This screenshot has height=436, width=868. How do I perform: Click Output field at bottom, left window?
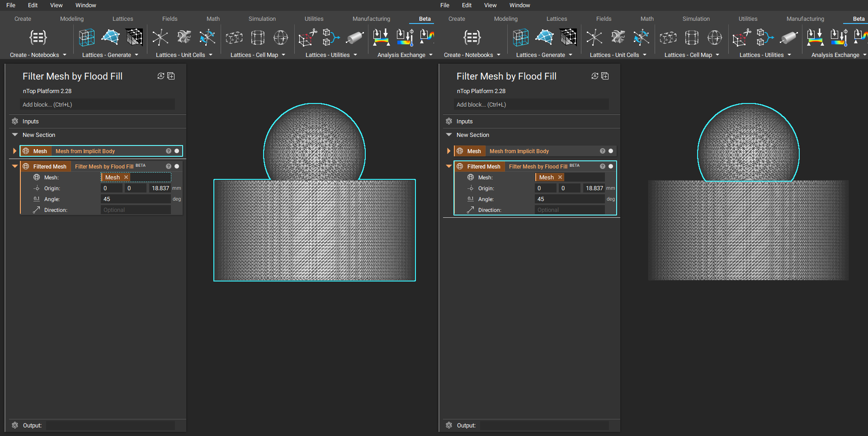[x=110, y=426]
